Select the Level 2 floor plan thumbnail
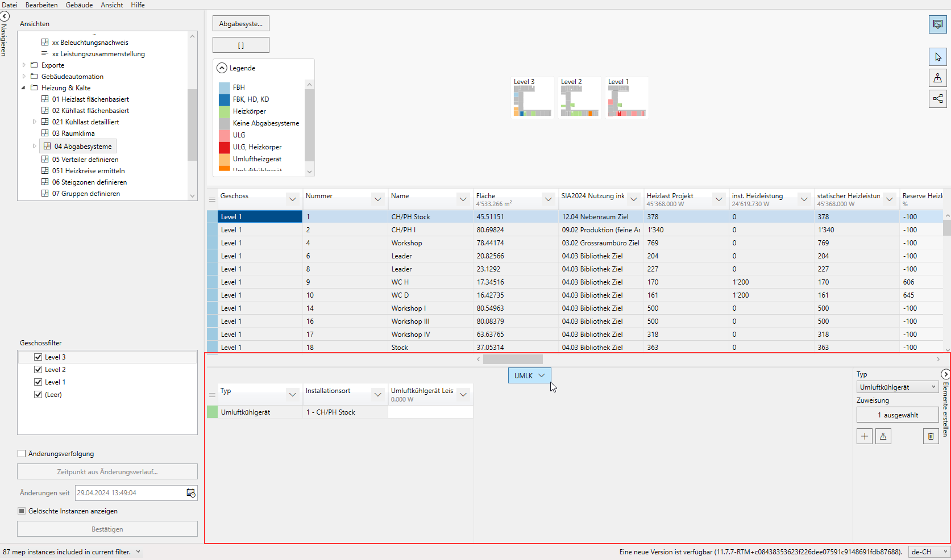Screen dimensions: 951x560 point(579,98)
